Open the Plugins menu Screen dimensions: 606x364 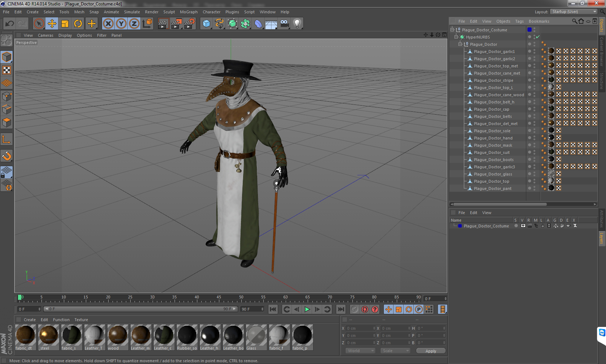[x=232, y=12]
